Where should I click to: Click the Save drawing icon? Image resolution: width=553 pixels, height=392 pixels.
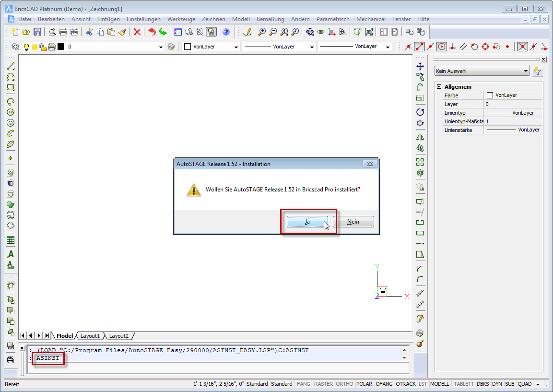click(37, 32)
